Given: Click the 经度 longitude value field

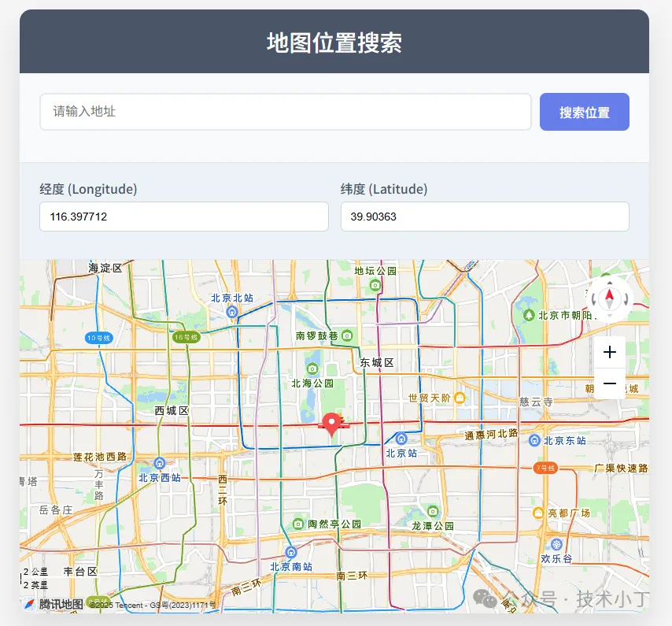Looking at the screenshot, I should [184, 217].
